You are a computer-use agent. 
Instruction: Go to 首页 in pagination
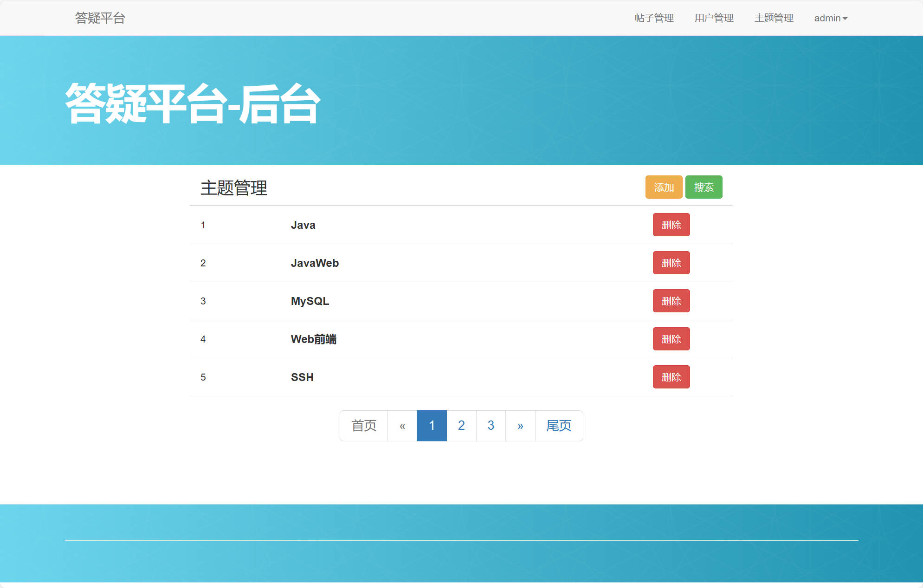(x=364, y=426)
